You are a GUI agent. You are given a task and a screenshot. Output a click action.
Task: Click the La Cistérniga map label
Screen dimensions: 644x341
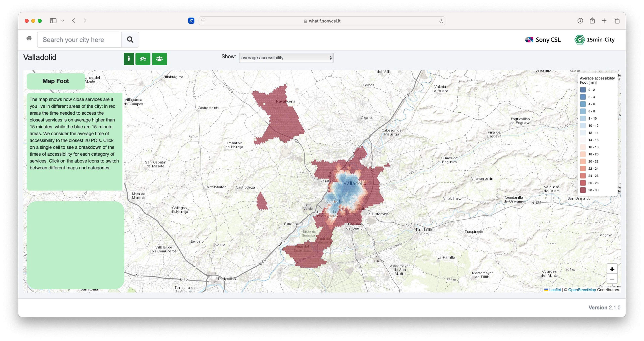[377, 214]
